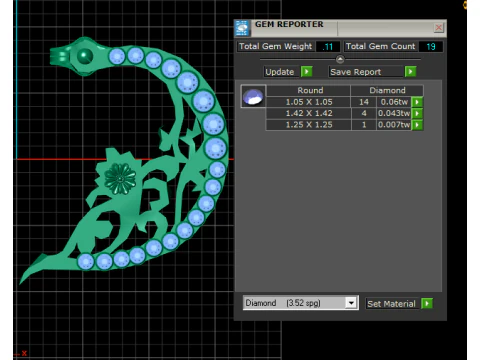Image resolution: width=480 pixels, height=360 pixels.
Task: Click the flower ornament on the pendant
Action: tap(120, 179)
